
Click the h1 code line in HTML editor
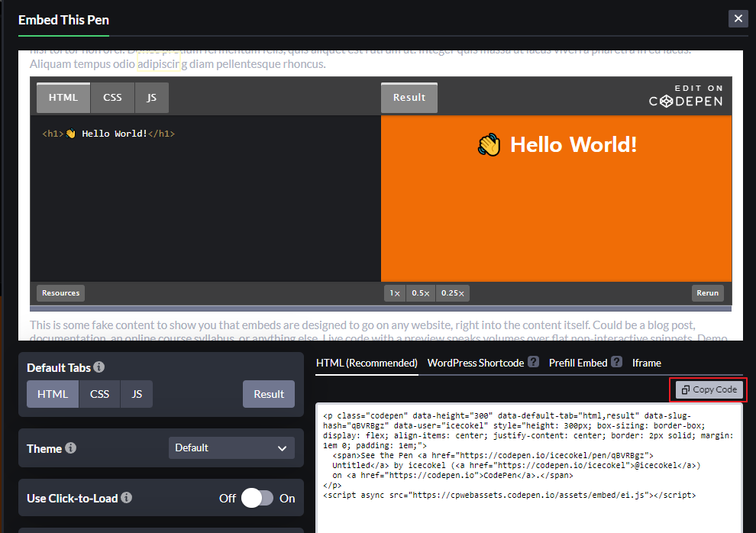(x=108, y=134)
